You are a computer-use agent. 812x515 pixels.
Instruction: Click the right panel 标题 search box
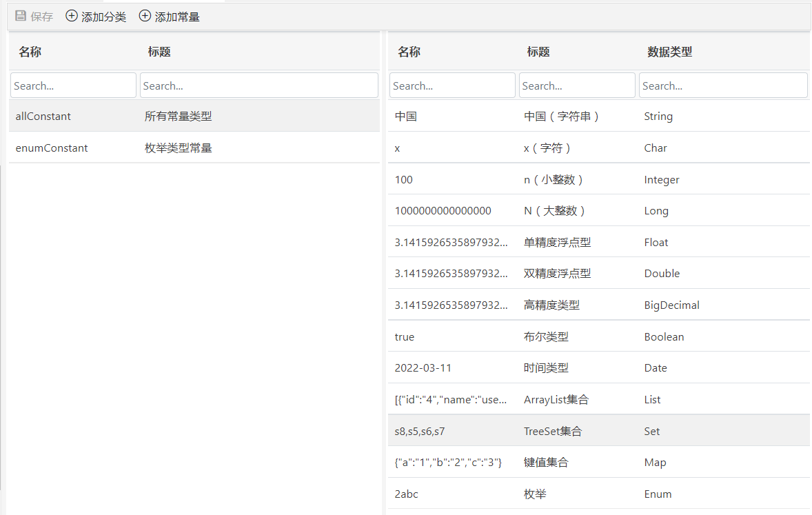click(x=577, y=85)
